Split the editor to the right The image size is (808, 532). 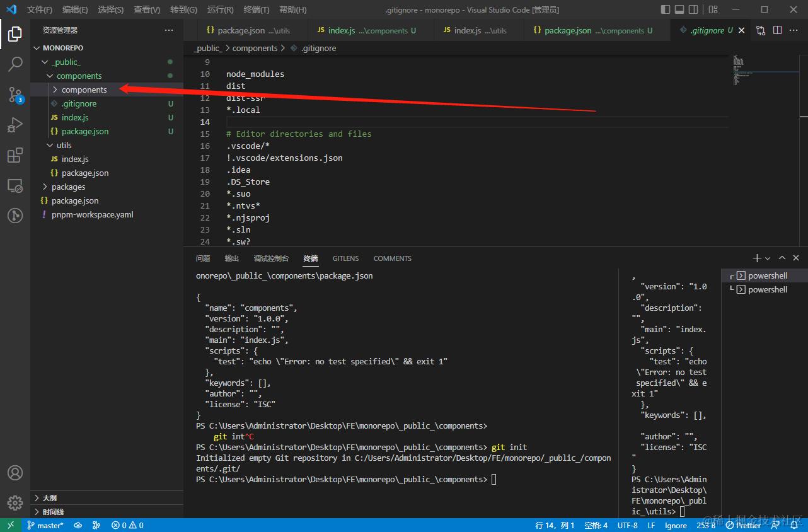pos(777,30)
